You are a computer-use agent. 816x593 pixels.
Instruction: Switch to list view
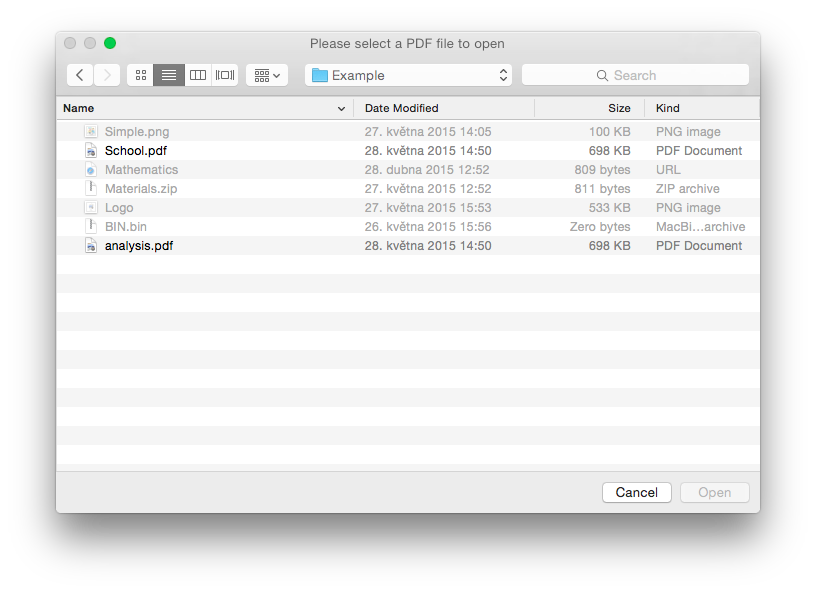point(168,74)
